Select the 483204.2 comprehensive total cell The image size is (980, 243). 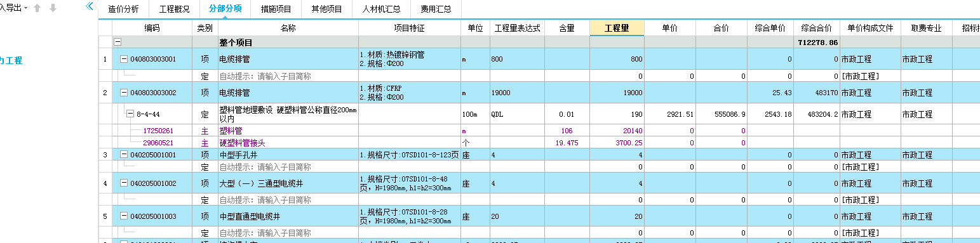coord(817,114)
